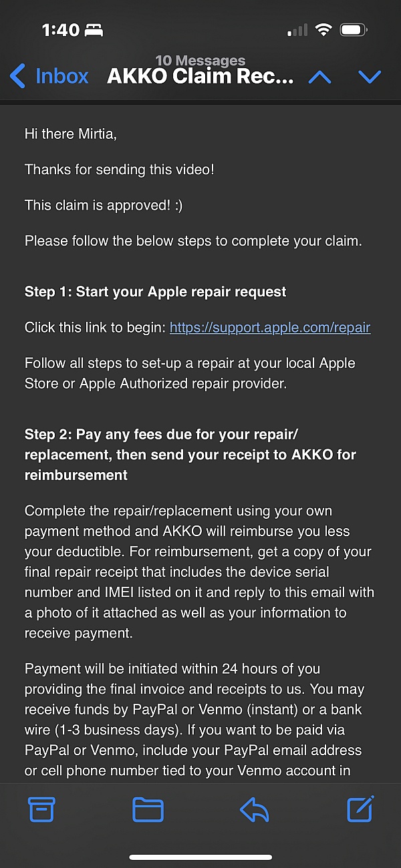Archive this email using the box icon
The width and height of the screenshot is (401, 868).
[41, 809]
